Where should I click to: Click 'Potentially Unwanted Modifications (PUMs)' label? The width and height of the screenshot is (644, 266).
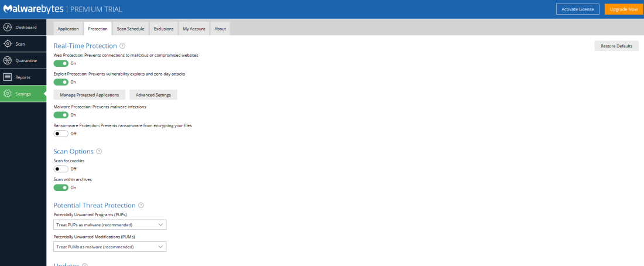[94, 237]
